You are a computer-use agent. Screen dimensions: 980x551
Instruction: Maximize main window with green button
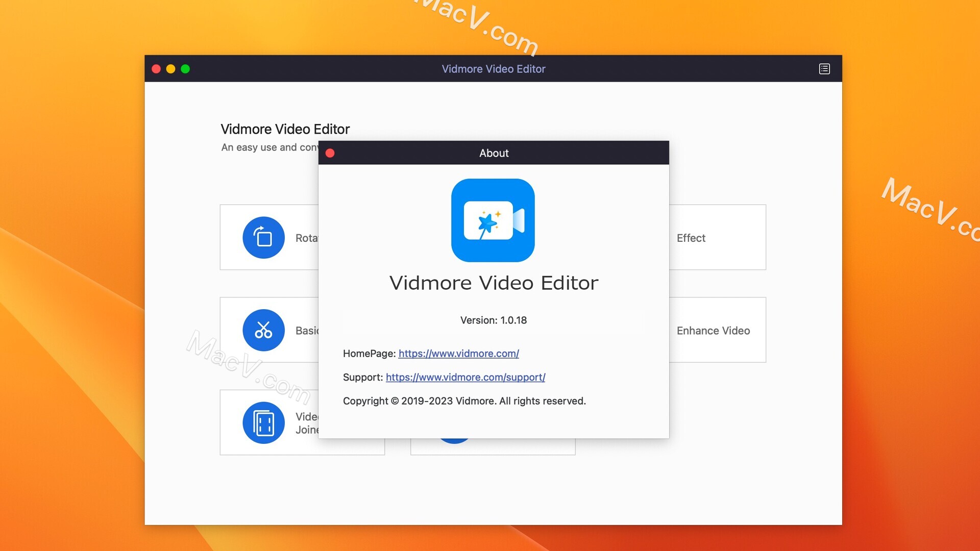185,69
